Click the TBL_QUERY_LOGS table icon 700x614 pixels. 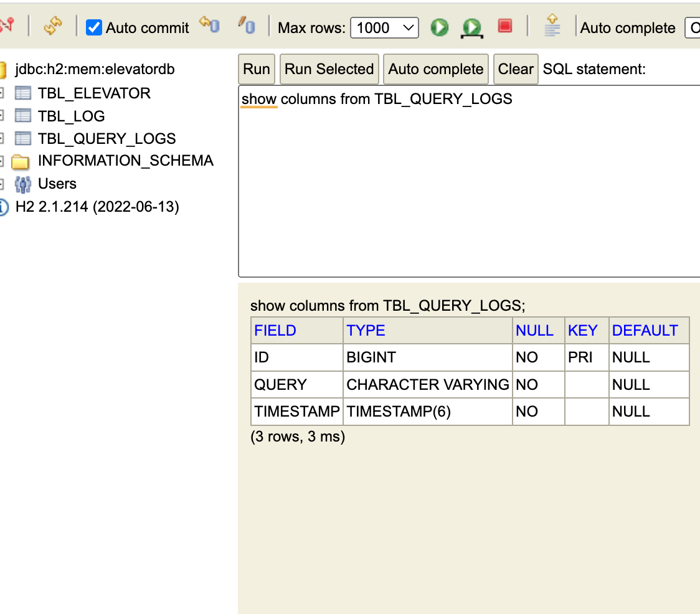(23, 138)
